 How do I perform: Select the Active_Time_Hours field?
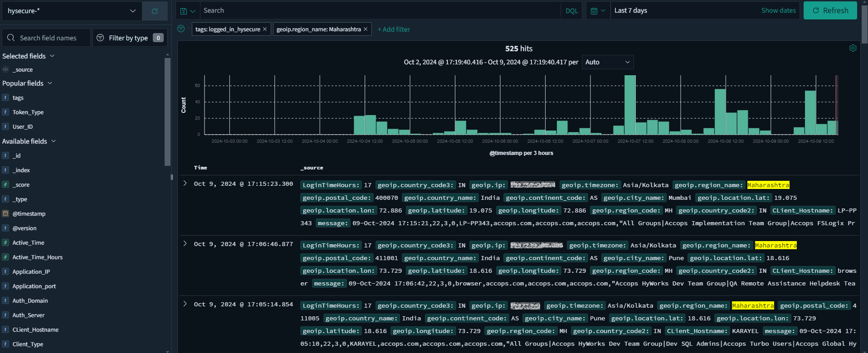[x=37, y=257]
